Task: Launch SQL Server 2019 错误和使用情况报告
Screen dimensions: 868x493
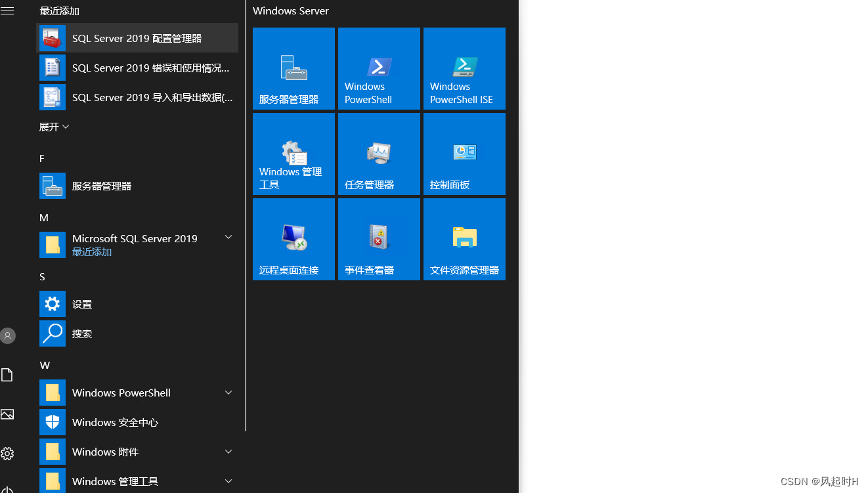Action: coord(137,67)
